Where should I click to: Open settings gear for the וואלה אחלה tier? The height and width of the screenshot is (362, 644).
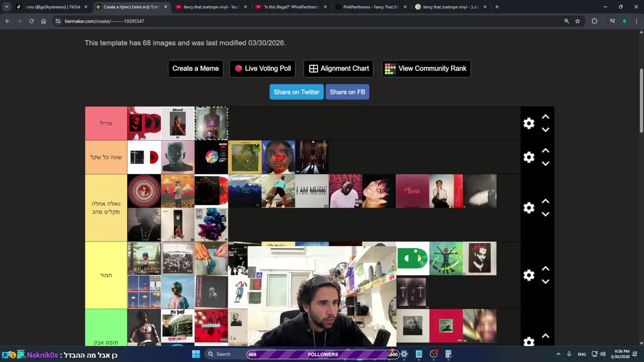click(529, 208)
